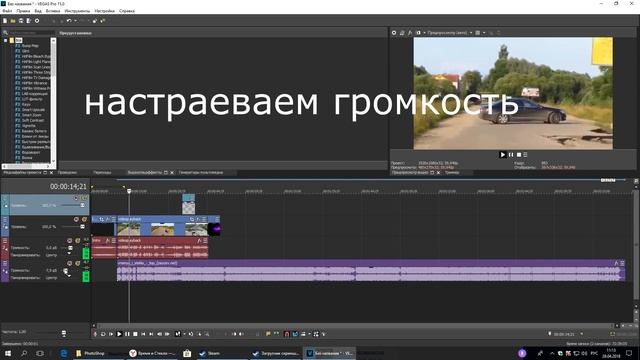The height and width of the screenshot is (360, 640).
Task: Switch to the Триммер tab
Action: tap(452, 173)
